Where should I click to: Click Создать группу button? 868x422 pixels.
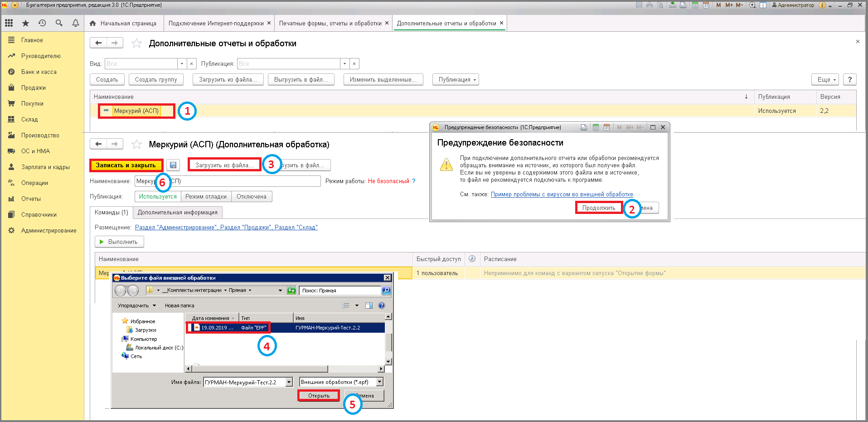pyautogui.click(x=156, y=79)
